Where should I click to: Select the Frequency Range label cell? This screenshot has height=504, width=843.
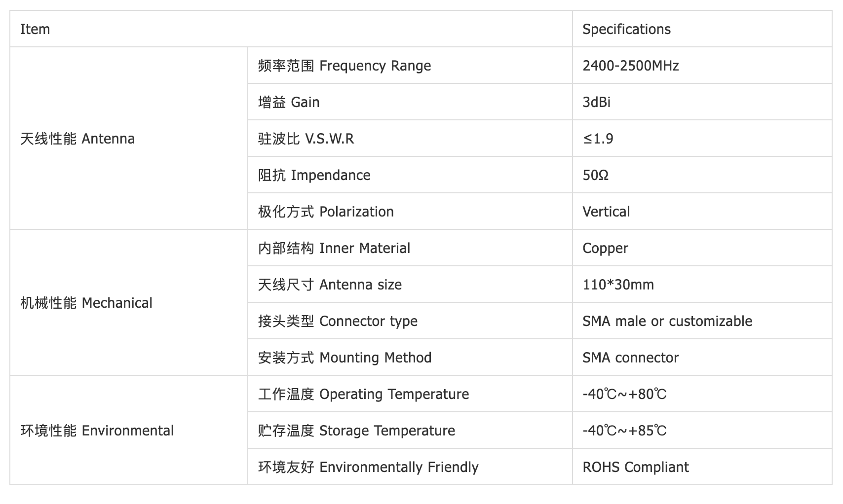tap(410, 66)
